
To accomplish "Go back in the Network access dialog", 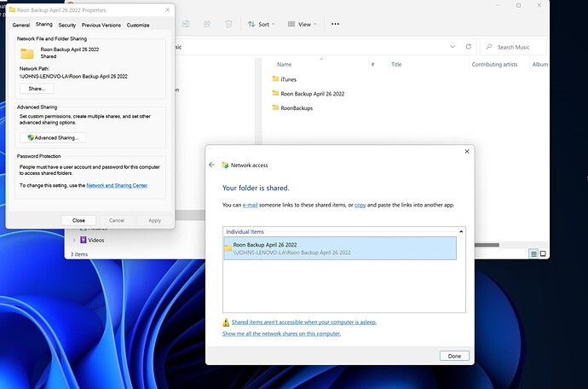I will point(212,165).
